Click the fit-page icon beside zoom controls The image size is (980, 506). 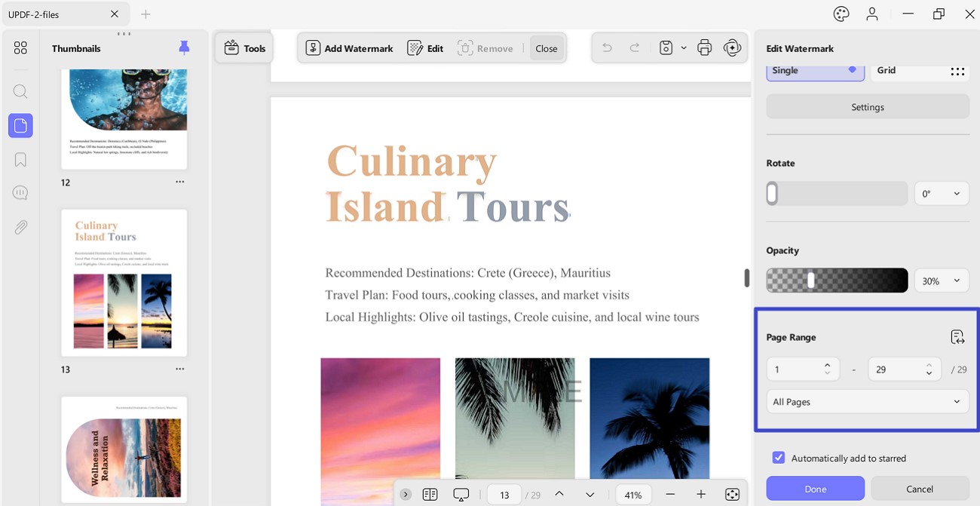(x=732, y=495)
